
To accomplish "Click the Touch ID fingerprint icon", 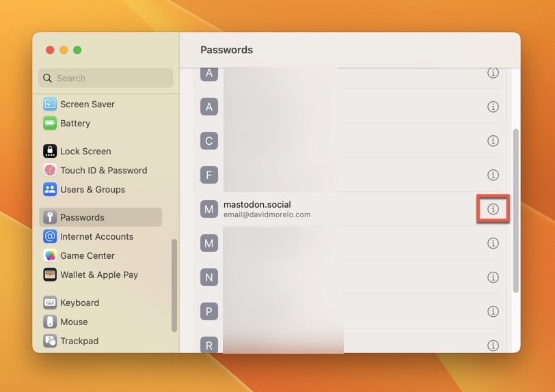I will tap(50, 170).
